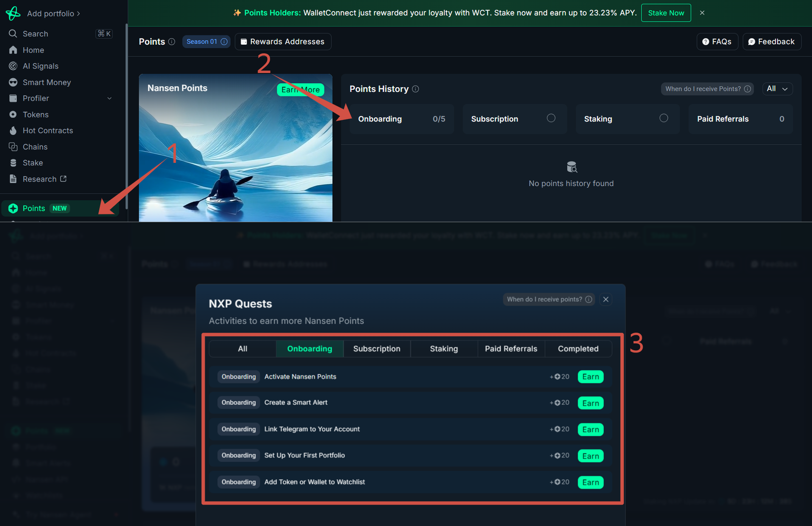Go to Hot Contracts section
The image size is (812, 526).
pos(47,130)
